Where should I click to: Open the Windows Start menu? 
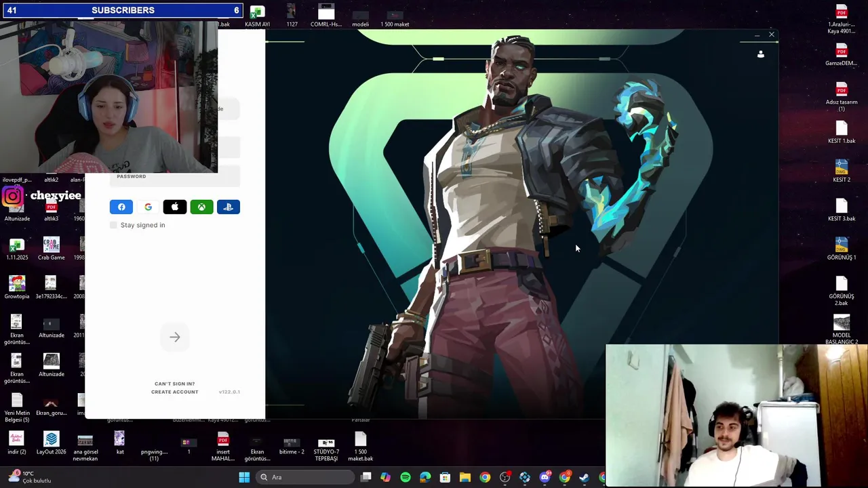244,477
